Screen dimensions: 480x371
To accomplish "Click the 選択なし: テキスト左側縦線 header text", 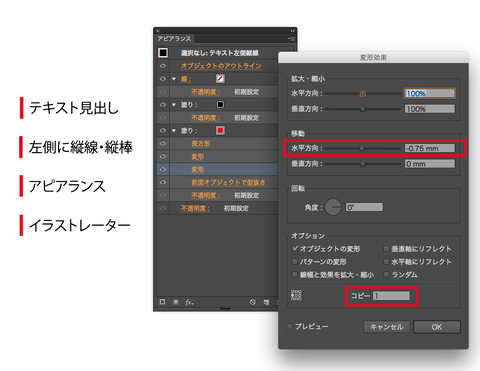I will tap(220, 53).
